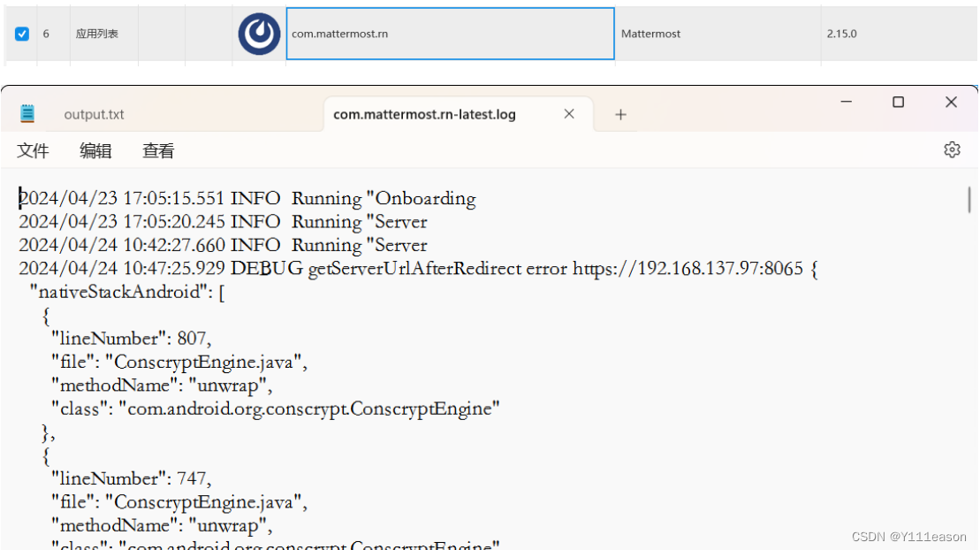Switch to the output.txt tab
980x550 pixels.
[x=94, y=114]
